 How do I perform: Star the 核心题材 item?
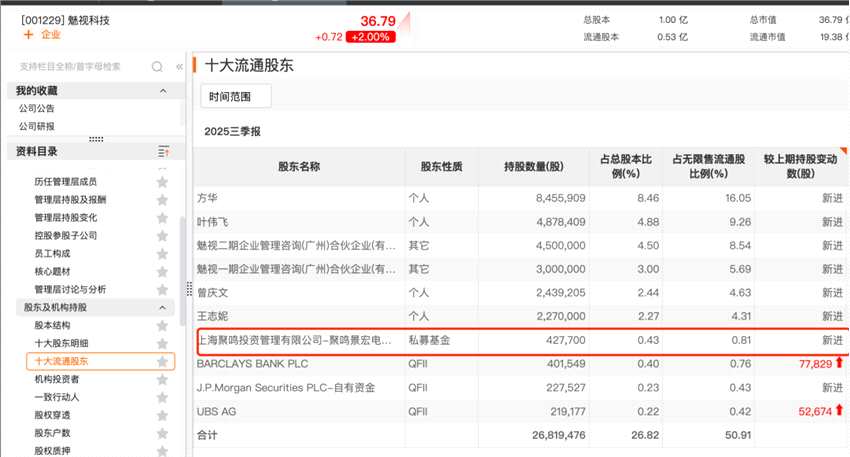point(162,271)
